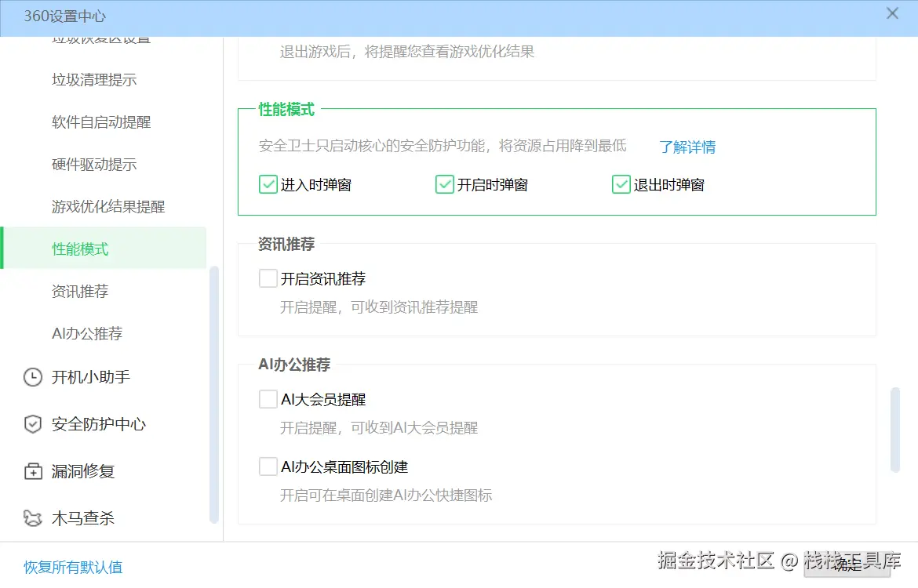This screenshot has width=918, height=588.
Task: Click the text 开启提醒，可收到资讯推荐提醒
Action: point(379,307)
